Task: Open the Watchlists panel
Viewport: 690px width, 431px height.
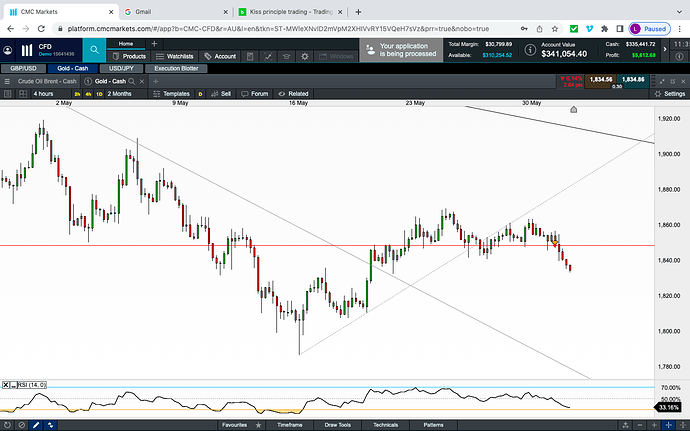Action: pyautogui.click(x=175, y=56)
